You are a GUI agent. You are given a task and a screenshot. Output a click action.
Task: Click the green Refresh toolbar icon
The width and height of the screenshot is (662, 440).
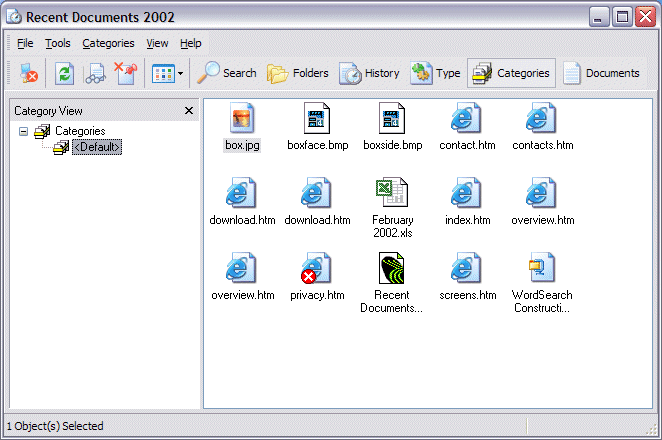[x=65, y=73]
